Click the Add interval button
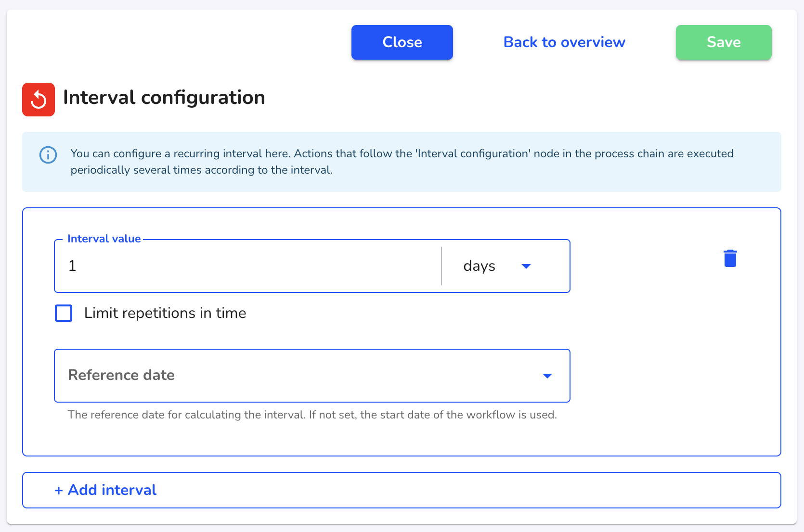Image resolution: width=804 pixels, height=532 pixels. pos(402,490)
